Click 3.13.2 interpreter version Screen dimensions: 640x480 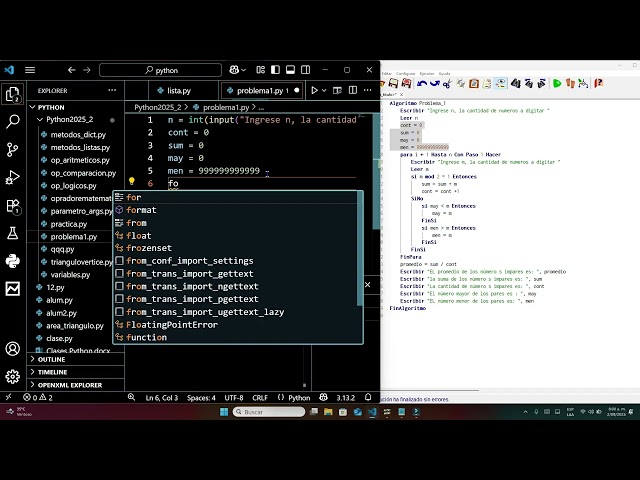(346, 398)
